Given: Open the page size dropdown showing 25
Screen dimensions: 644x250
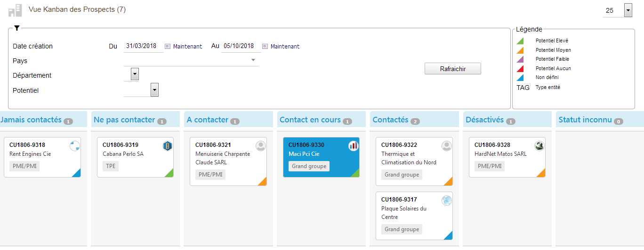Looking at the screenshot, I should coord(628,10).
